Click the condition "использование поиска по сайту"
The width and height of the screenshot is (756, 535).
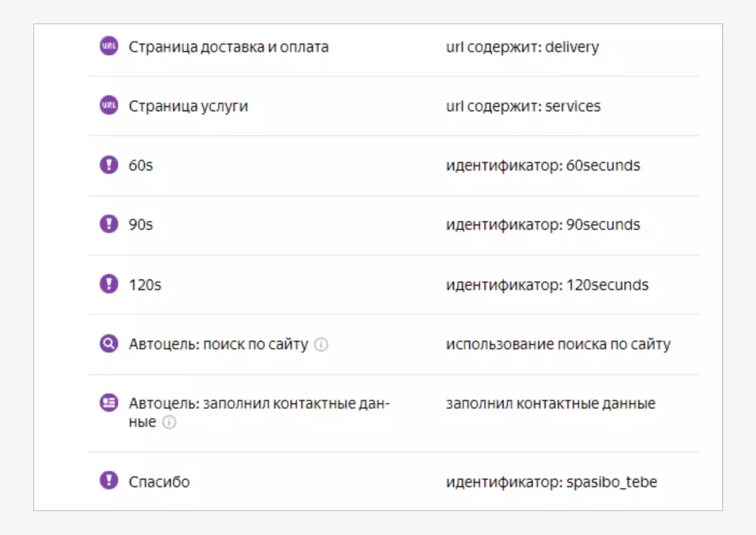pyautogui.click(x=558, y=345)
